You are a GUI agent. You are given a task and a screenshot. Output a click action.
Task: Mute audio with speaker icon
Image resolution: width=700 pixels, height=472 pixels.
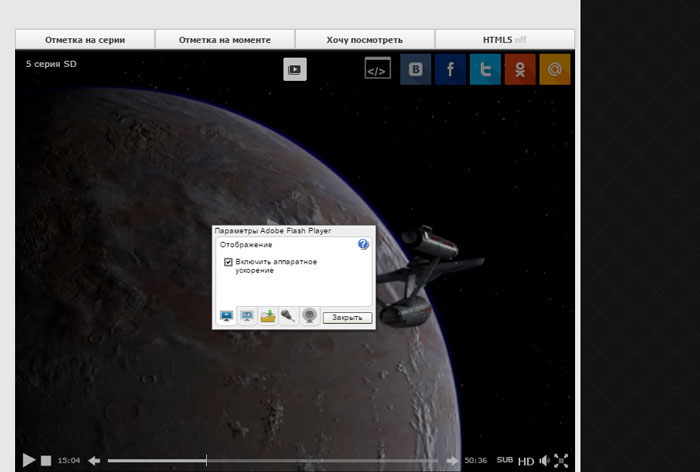[544, 460]
